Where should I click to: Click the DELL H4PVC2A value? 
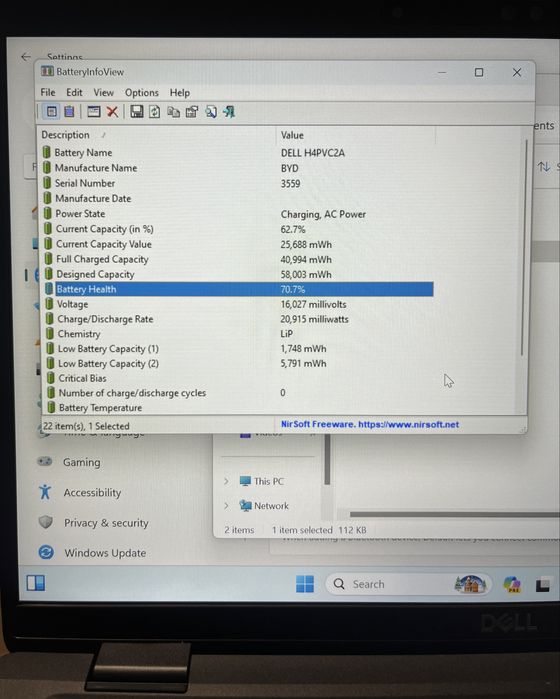(313, 153)
